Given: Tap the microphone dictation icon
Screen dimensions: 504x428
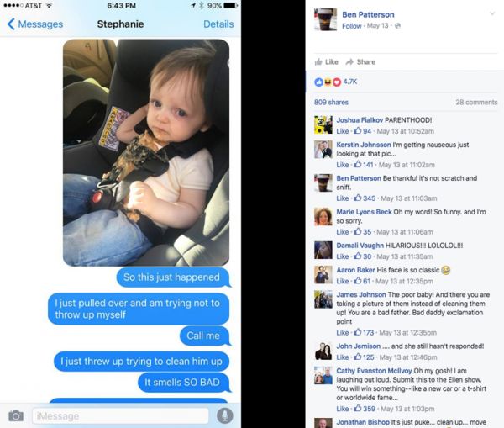Looking at the screenshot, I should click(x=224, y=415).
